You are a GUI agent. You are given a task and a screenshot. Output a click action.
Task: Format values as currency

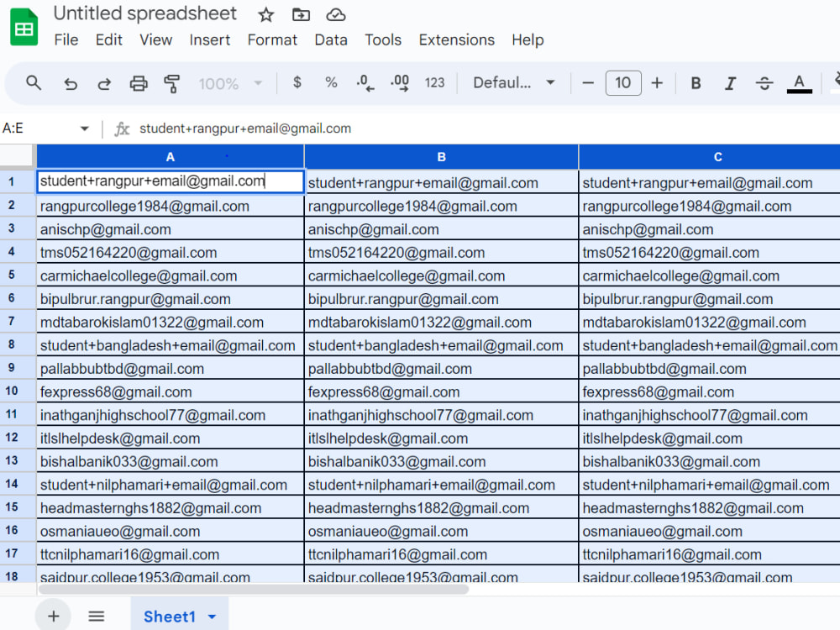pos(297,83)
